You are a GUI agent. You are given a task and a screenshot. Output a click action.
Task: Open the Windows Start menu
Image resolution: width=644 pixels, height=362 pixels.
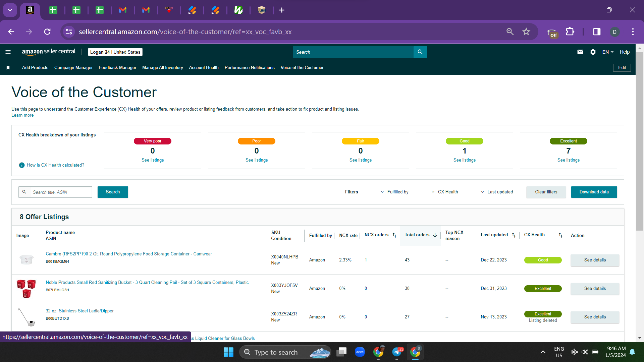(x=228, y=352)
